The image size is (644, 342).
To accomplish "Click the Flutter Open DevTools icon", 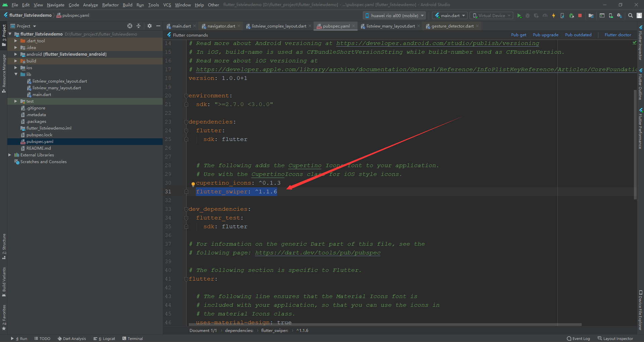I will (x=562, y=15).
